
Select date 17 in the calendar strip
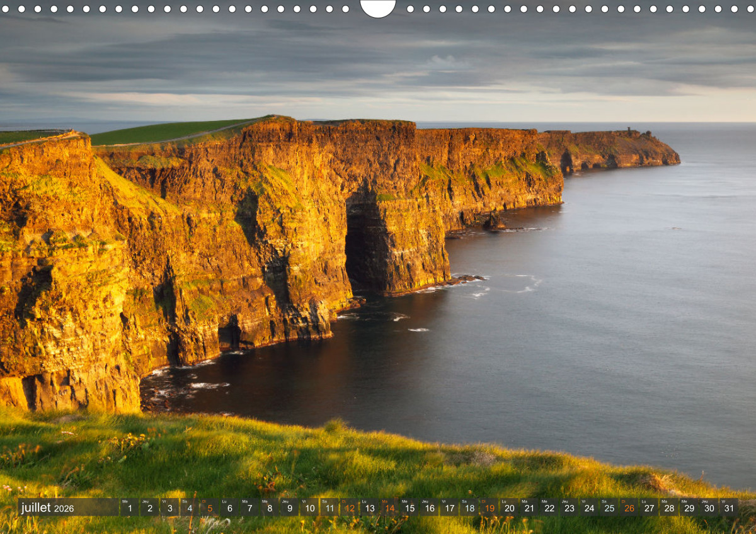coord(449,508)
